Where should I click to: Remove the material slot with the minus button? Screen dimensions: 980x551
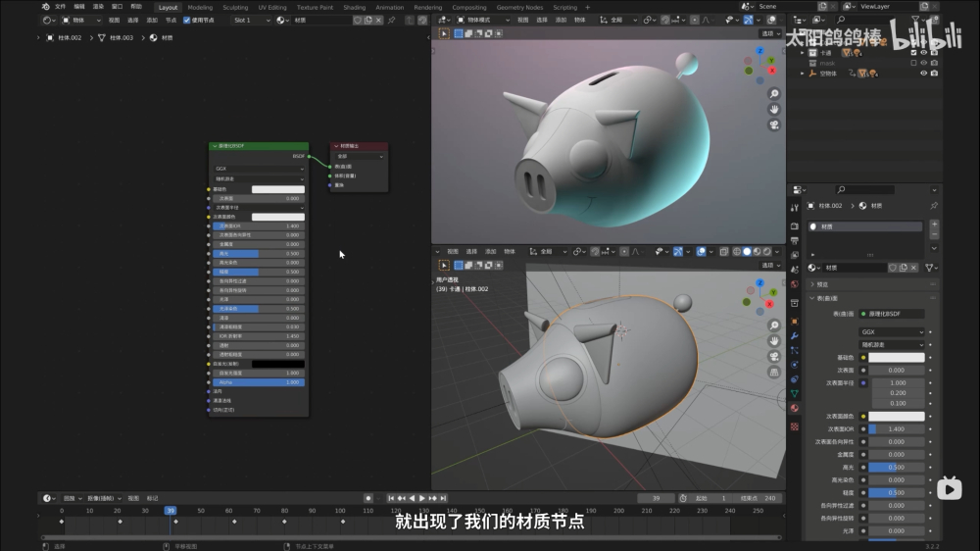click(x=934, y=234)
